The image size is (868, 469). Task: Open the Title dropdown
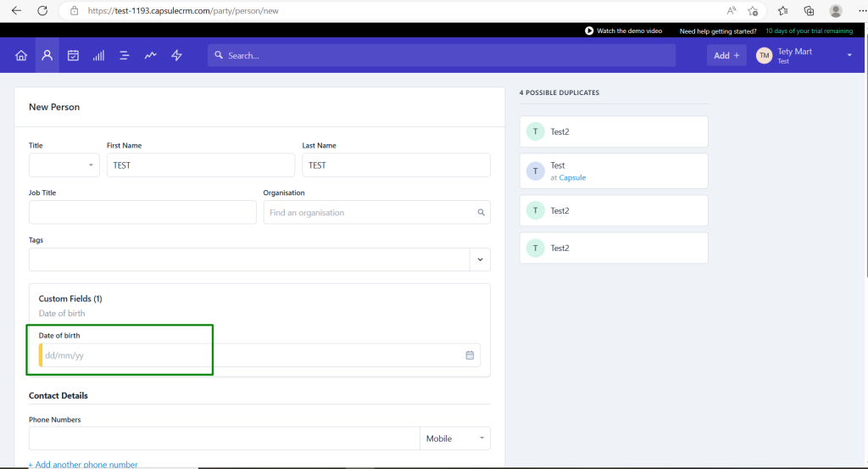click(64, 165)
